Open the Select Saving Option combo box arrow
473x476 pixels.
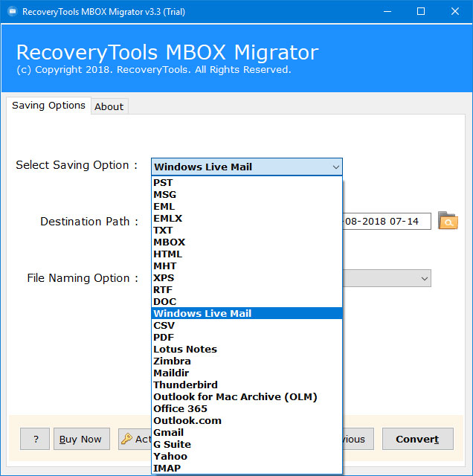click(x=335, y=167)
